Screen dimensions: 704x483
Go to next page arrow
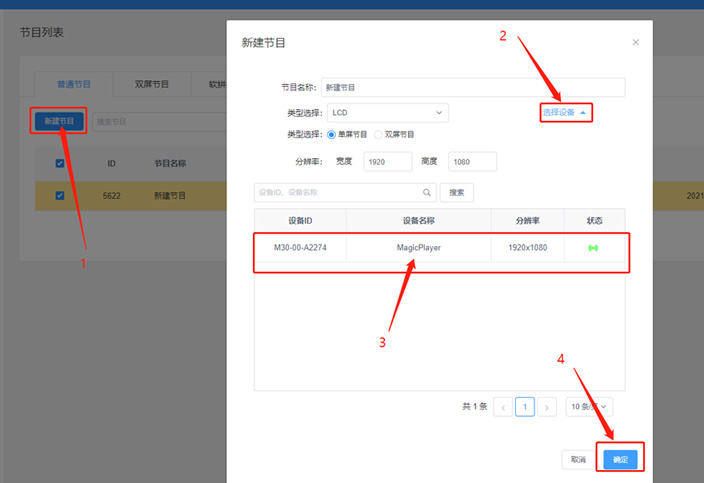547,407
